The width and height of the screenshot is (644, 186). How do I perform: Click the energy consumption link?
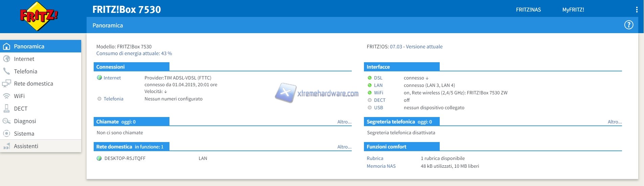point(134,53)
